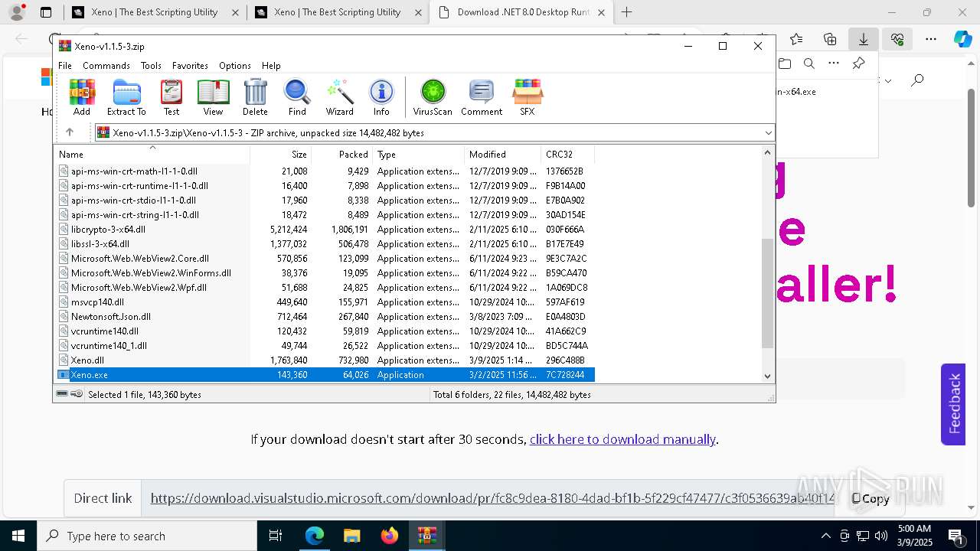The image size is (980, 551).
Task: Sort by the Packed column header
Action: (x=341, y=154)
